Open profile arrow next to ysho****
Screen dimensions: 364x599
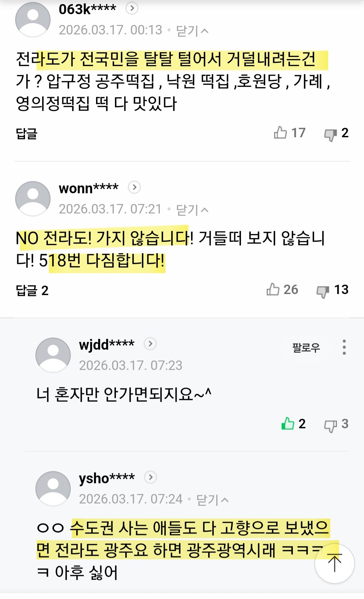click(x=151, y=477)
